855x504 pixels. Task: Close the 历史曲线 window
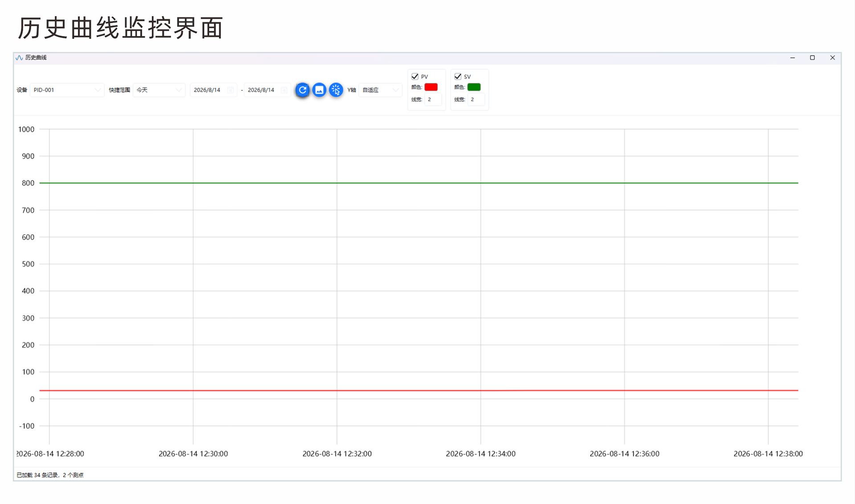832,58
